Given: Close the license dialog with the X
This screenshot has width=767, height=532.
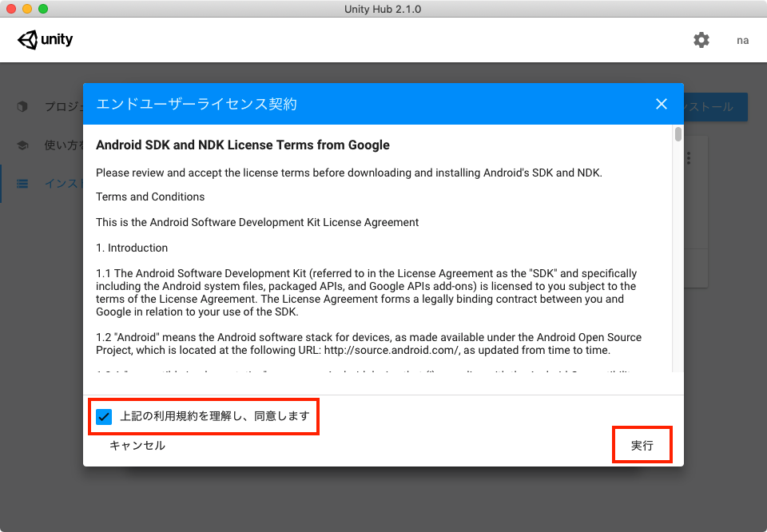Looking at the screenshot, I should [x=662, y=104].
